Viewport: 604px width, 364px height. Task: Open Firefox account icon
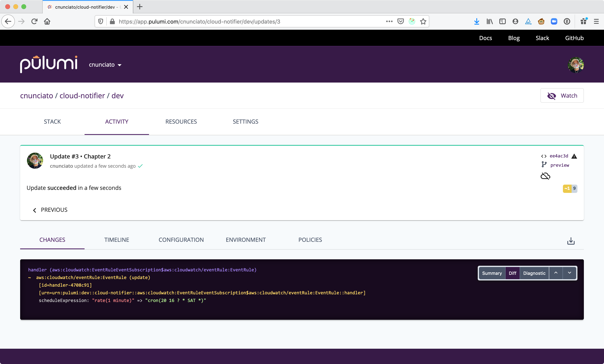[x=515, y=22]
